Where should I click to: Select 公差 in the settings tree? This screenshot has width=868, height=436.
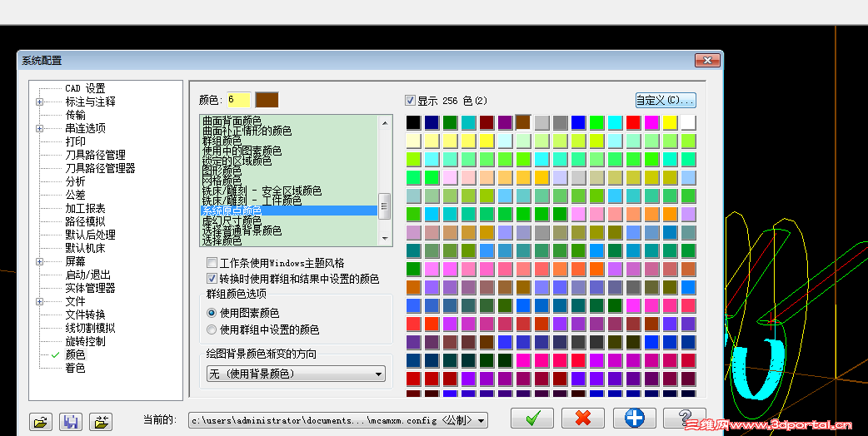click(75, 195)
